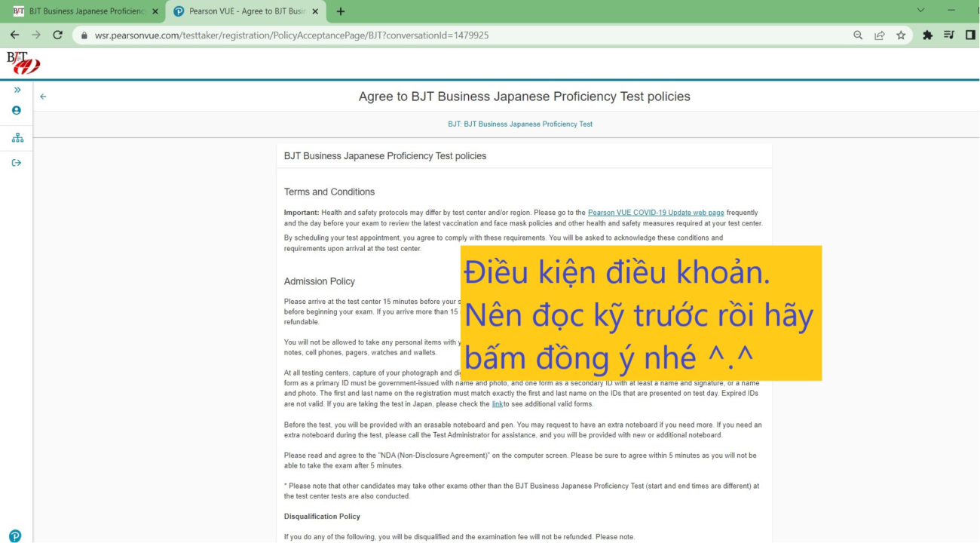980x543 pixels.
Task: Click the BJT logo in page header
Action: pyautogui.click(x=23, y=63)
